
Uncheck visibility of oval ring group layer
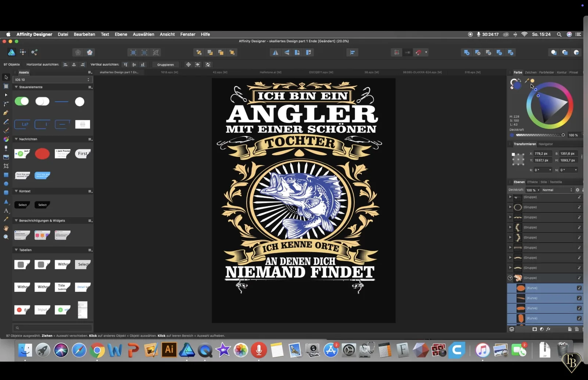point(579,207)
